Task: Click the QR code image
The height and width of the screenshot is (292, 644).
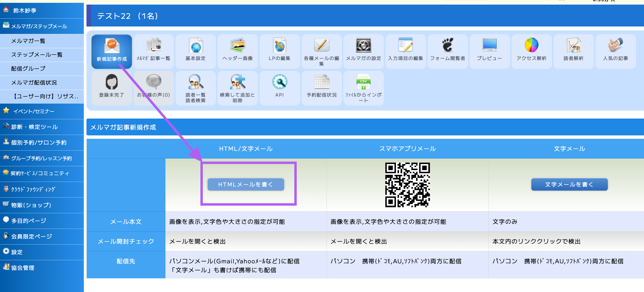Action: click(x=407, y=185)
